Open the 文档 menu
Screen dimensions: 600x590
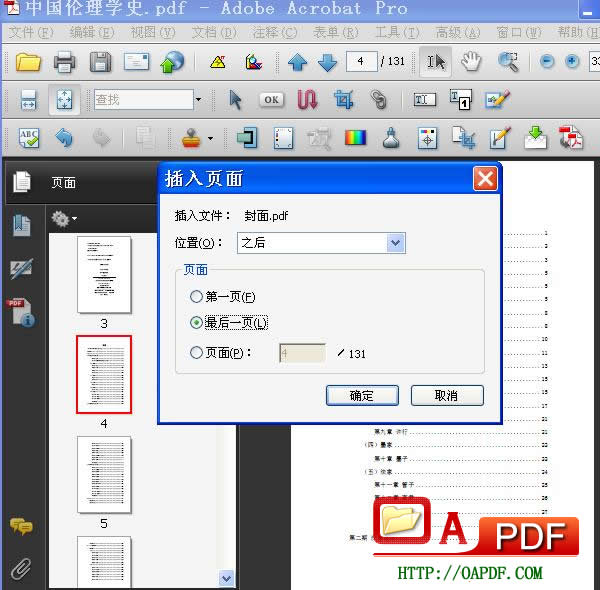pos(214,33)
